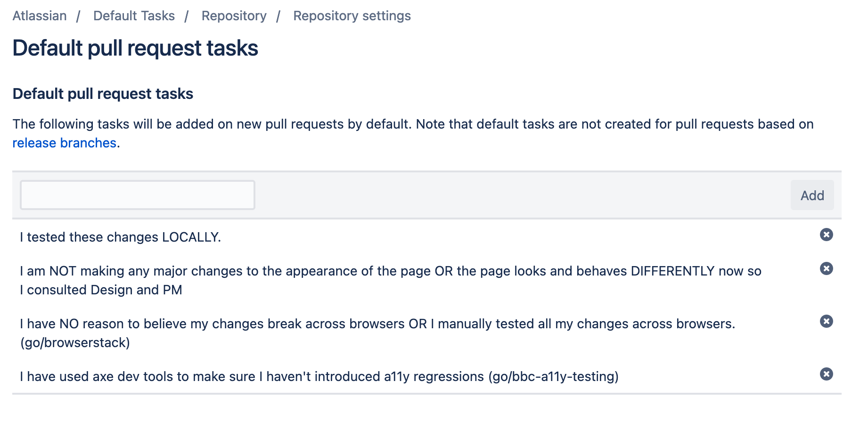868x438 pixels.
Task: Click the 'axe dev tools' task text
Action: click(x=319, y=377)
